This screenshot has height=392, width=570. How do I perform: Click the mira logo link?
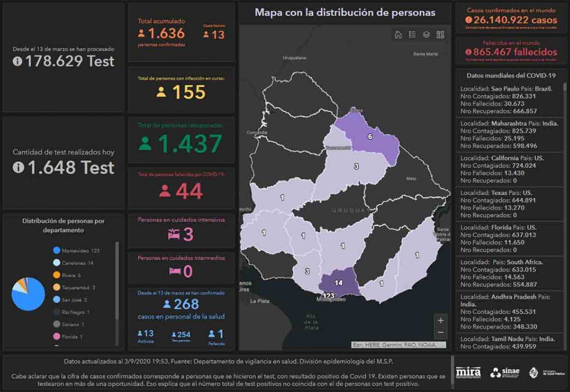tap(468, 372)
